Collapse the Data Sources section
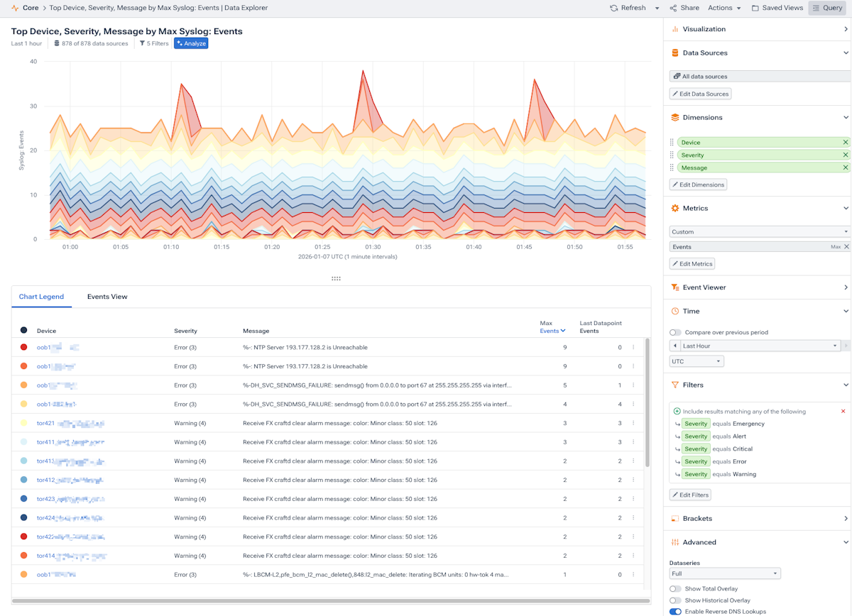The image size is (852, 616). click(x=846, y=53)
